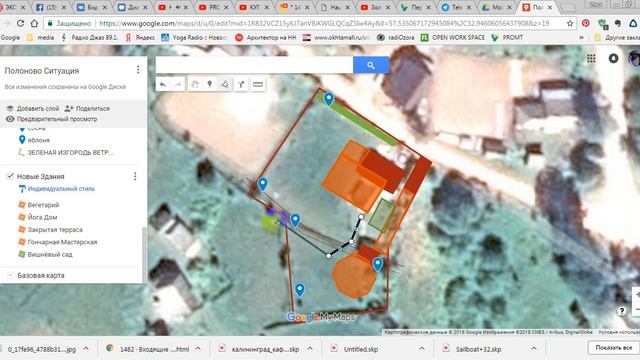Expand options for Untitled.skp download
The image size is (640, 360).
(x=422, y=349)
